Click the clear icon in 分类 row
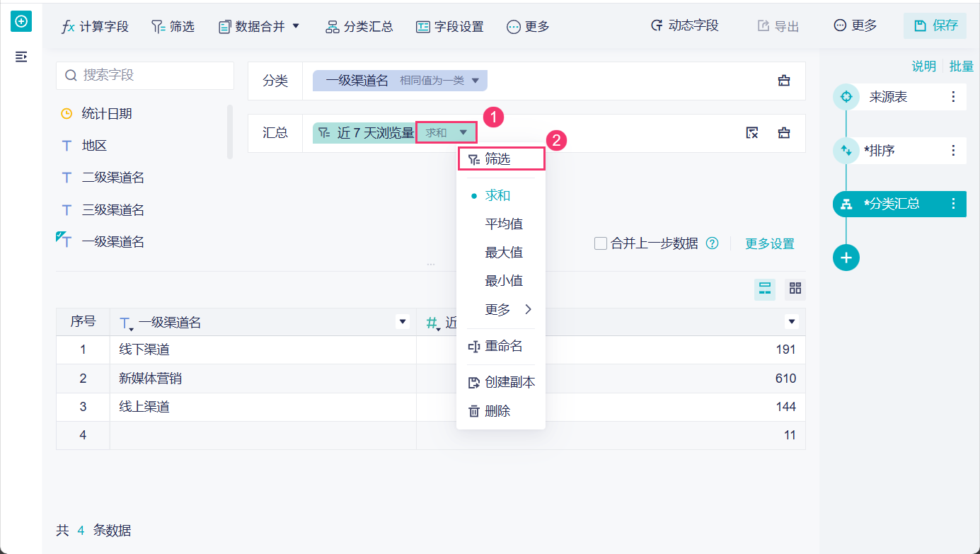 tap(784, 81)
